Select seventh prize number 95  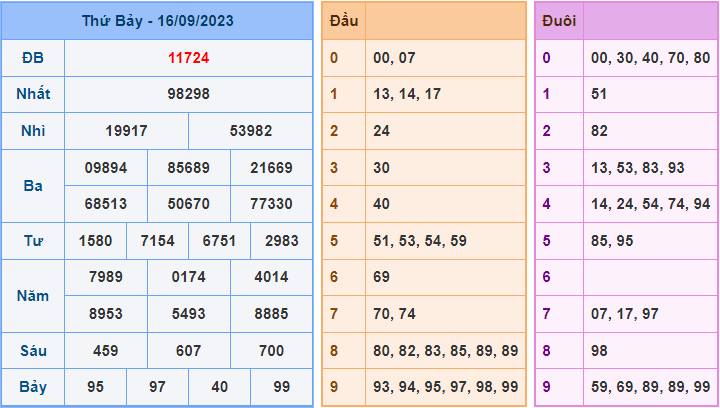click(95, 387)
